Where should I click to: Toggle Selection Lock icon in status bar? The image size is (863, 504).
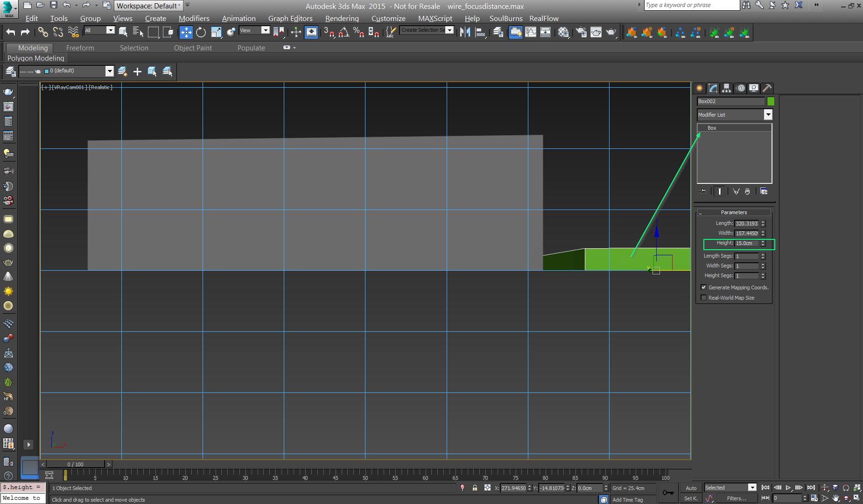pyautogui.click(x=475, y=488)
